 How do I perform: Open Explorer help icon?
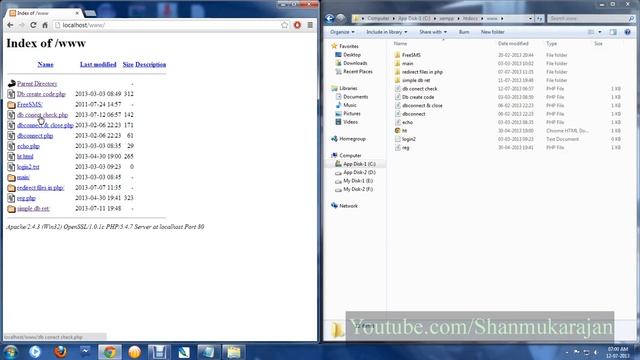pyautogui.click(x=627, y=32)
